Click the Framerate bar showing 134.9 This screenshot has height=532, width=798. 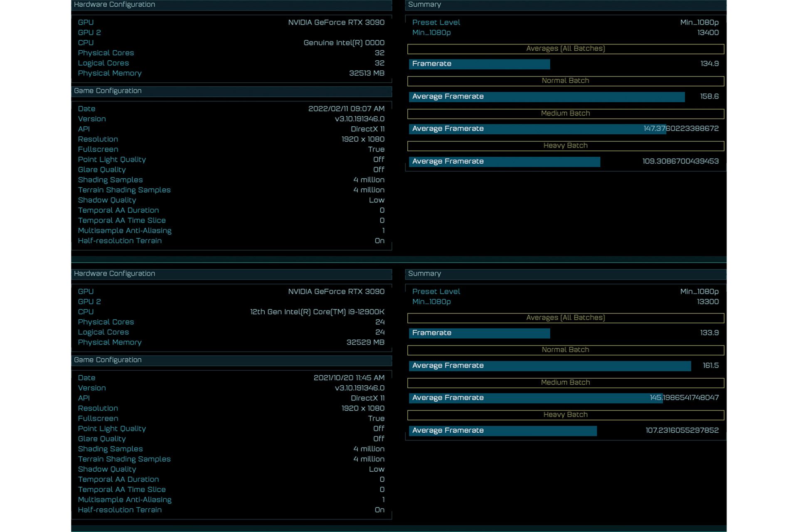click(x=479, y=64)
